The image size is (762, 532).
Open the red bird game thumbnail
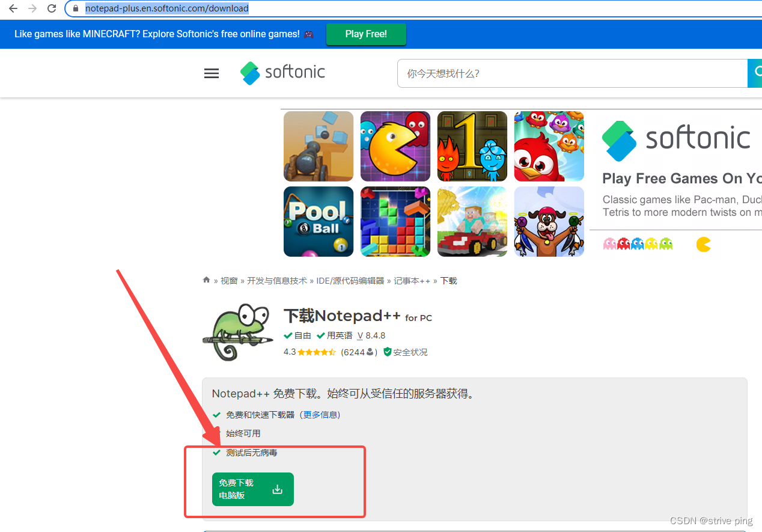[549, 146]
